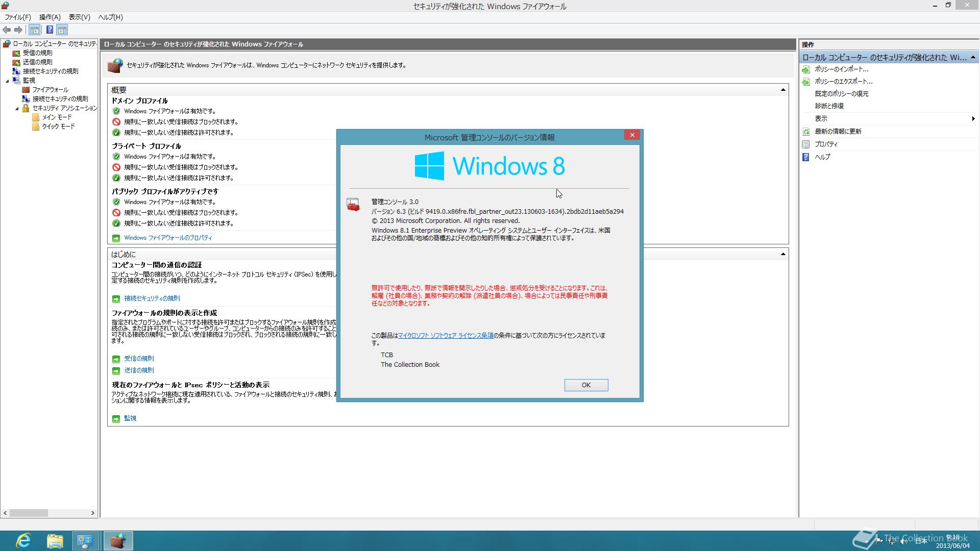Select 受信の規則 in the tree
This screenshot has height=551, width=980.
(x=37, y=53)
